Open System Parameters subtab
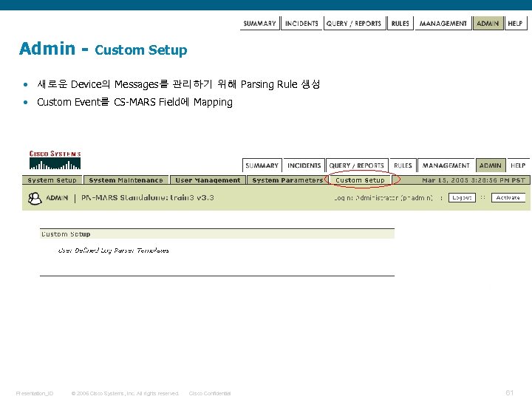532x399 pixels. pyautogui.click(x=287, y=180)
